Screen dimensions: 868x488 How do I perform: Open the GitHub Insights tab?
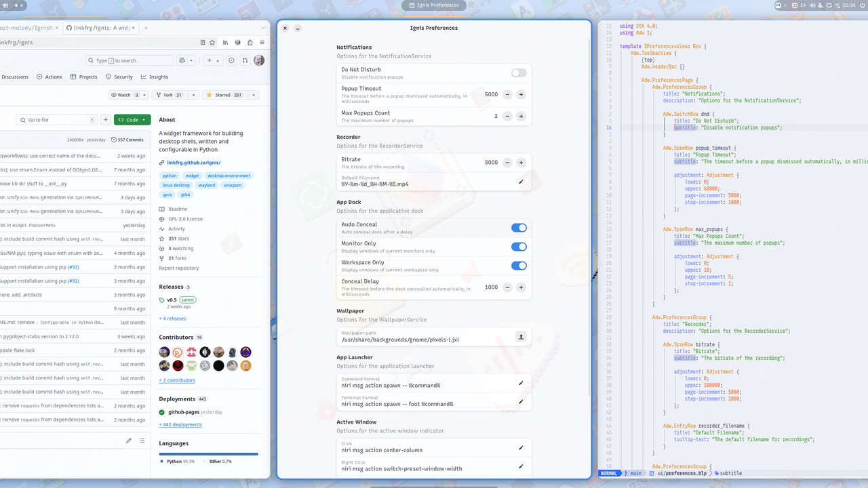pos(154,77)
